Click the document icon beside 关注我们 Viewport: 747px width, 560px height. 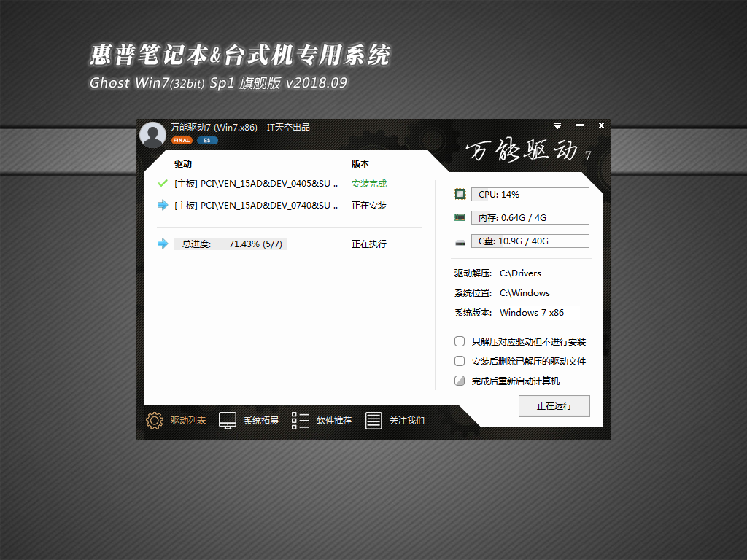click(373, 421)
